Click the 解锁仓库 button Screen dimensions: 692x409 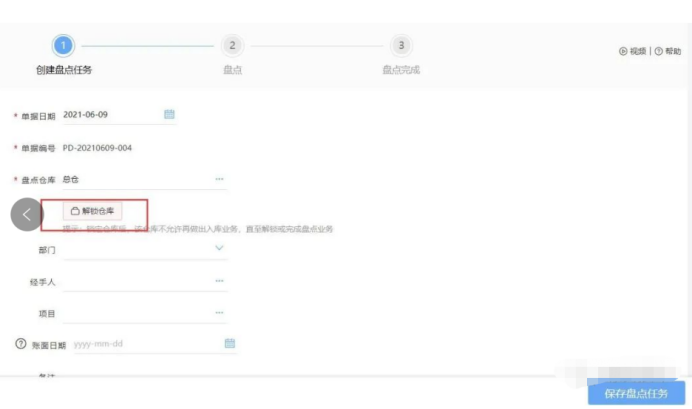[92, 211]
